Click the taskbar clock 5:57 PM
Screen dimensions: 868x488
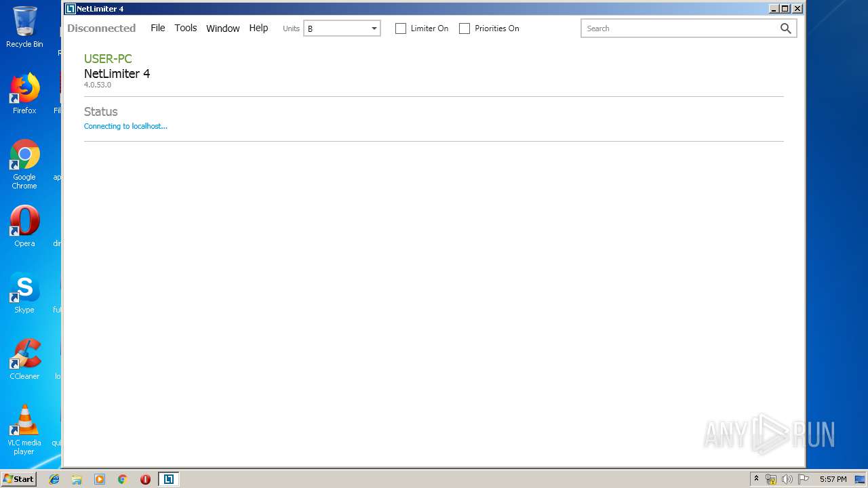point(833,479)
